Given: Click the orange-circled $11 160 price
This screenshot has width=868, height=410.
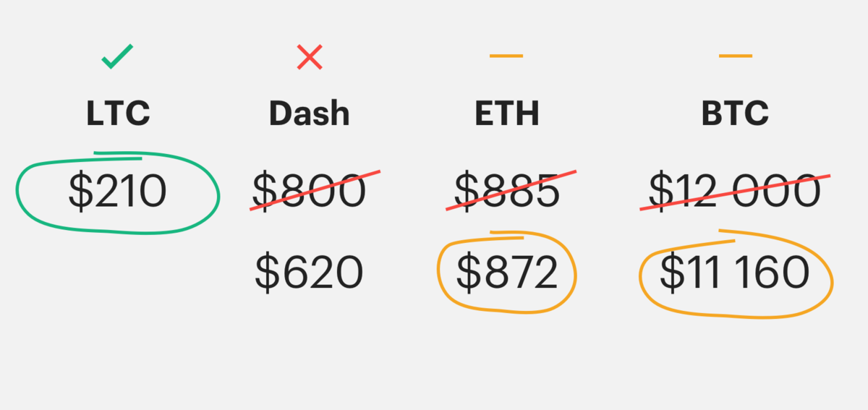Looking at the screenshot, I should pos(735,274).
